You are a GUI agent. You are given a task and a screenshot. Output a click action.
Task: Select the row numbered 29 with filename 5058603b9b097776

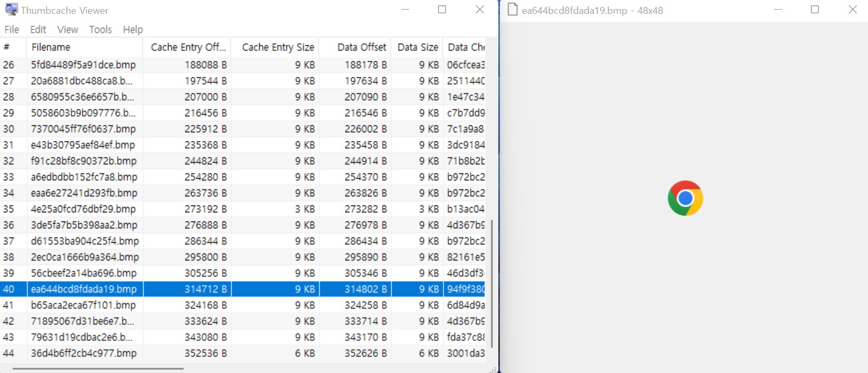243,113
